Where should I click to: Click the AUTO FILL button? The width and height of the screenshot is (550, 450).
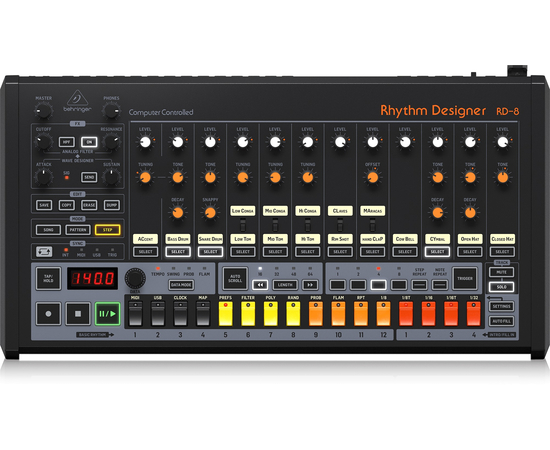[x=502, y=321]
